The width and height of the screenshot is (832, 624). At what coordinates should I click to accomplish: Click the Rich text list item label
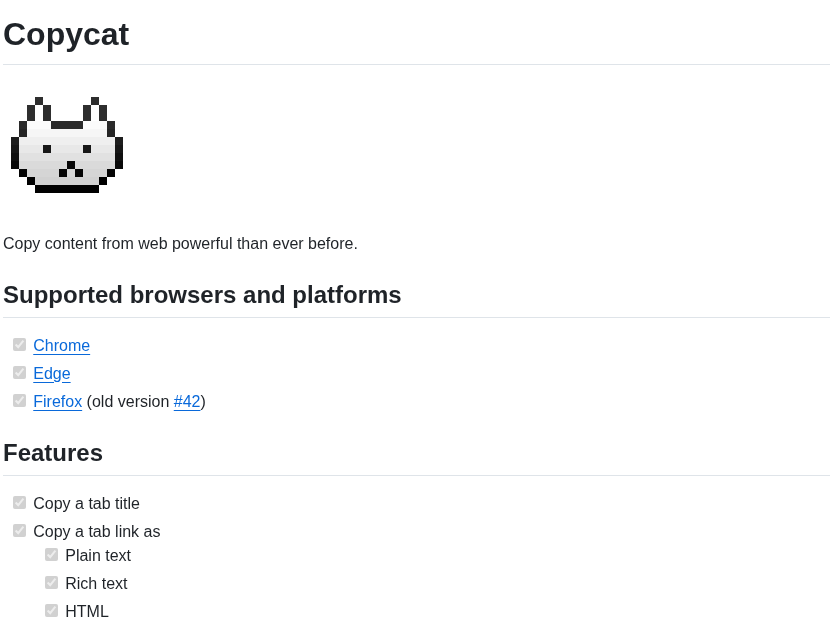point(96,584)
